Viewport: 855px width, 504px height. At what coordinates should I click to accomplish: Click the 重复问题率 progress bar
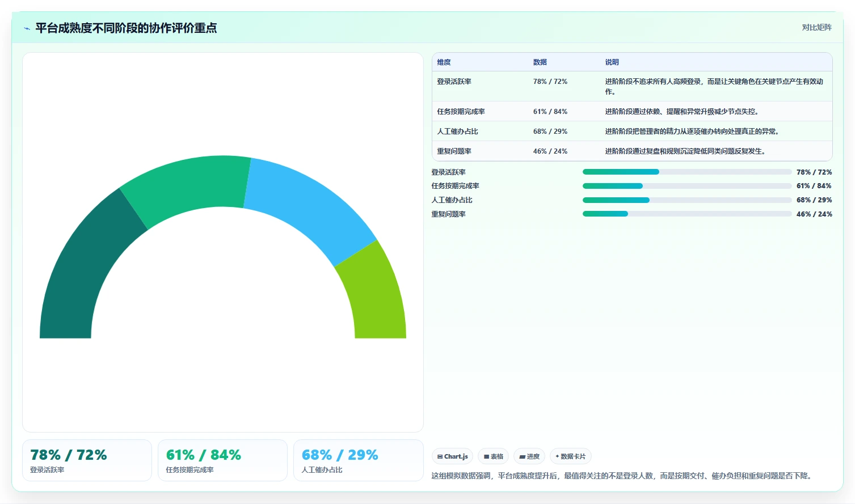pos(687,214)
